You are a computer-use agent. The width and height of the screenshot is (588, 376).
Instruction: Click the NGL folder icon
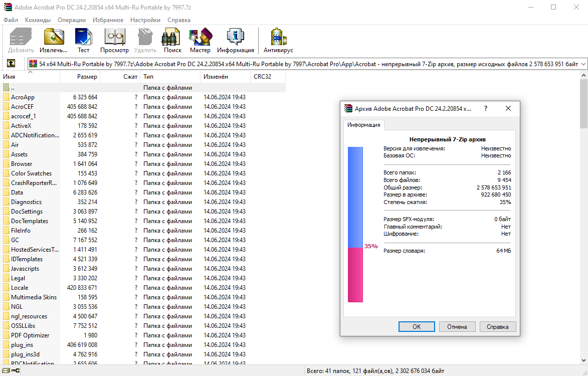(6, 307)
